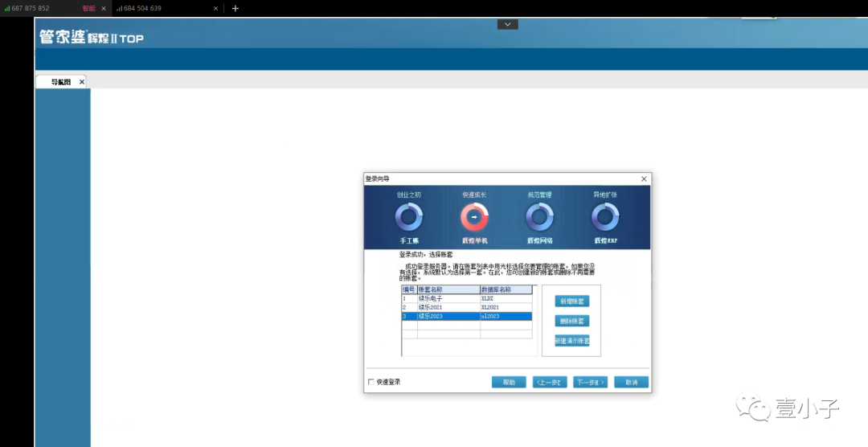The height and width of the screenshot is (447, 868).
Task: Click the 异地扩张 stage label
Action: click(x=605, y=195)
